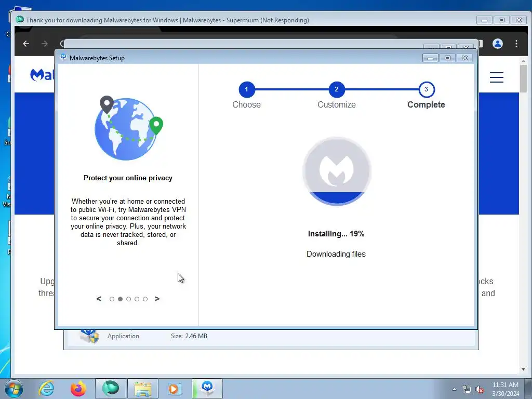Open Supermium three-dot menu
The width and height of the screenshot is (532, 399).
516,44
